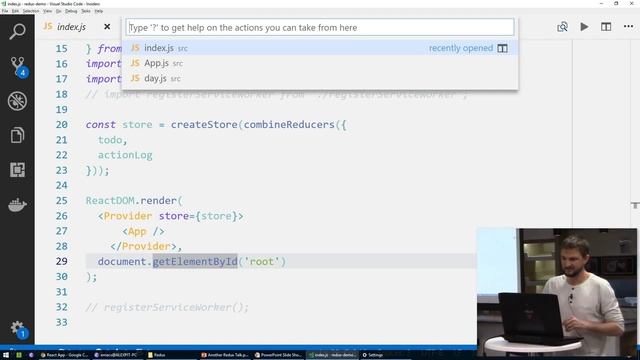Click 'store={store}' attribute on line 26

[198, 216]
